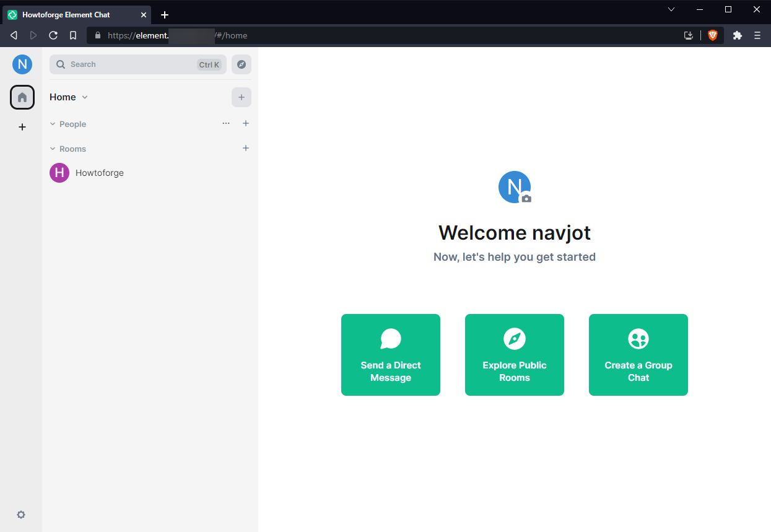
Task: Create a new space with plus icon
Action: click(22, 127)
